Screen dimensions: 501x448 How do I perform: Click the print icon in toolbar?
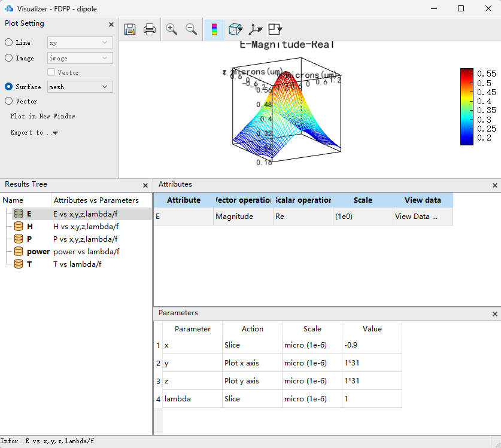(150, 29)
